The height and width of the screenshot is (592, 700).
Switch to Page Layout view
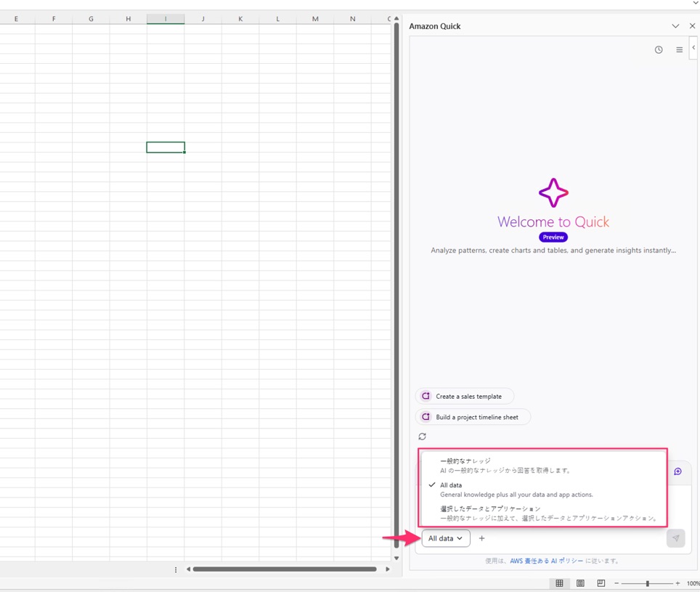(x=580, y=583)
